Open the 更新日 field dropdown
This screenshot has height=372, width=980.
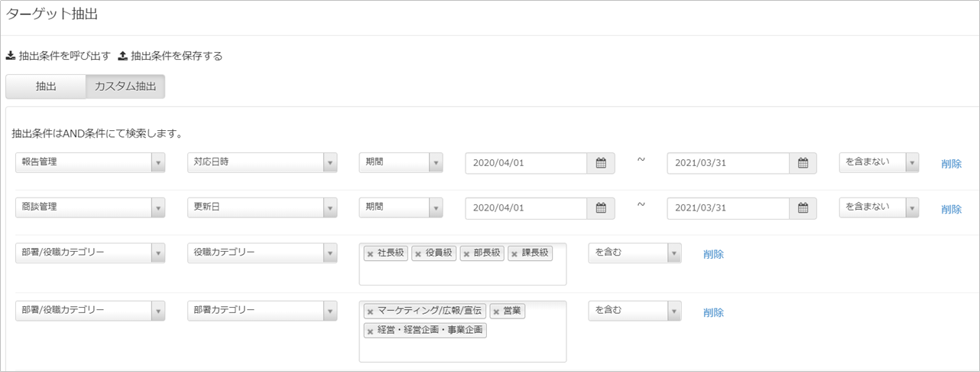tap(262, 207)
